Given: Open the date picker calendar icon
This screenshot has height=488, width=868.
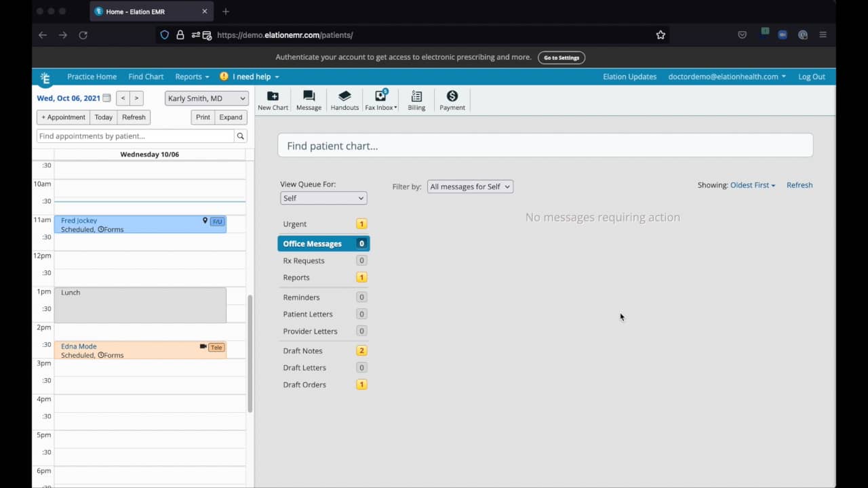Looking at the screenshot, I should (106, 98).
